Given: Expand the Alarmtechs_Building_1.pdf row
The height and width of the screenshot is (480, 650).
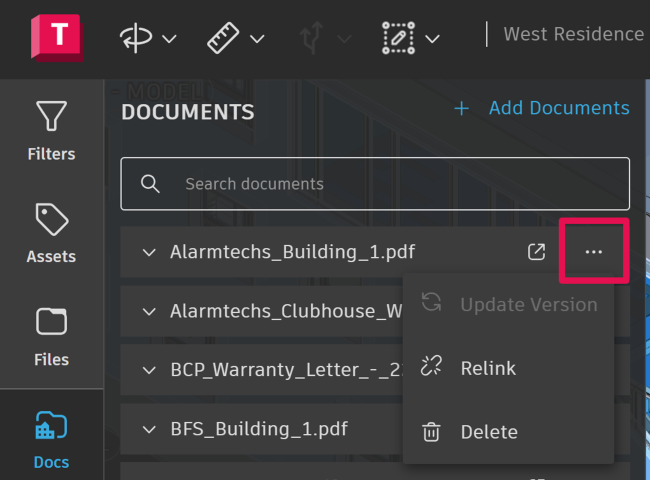Looking at the screenshot, I should coord(150,252).
